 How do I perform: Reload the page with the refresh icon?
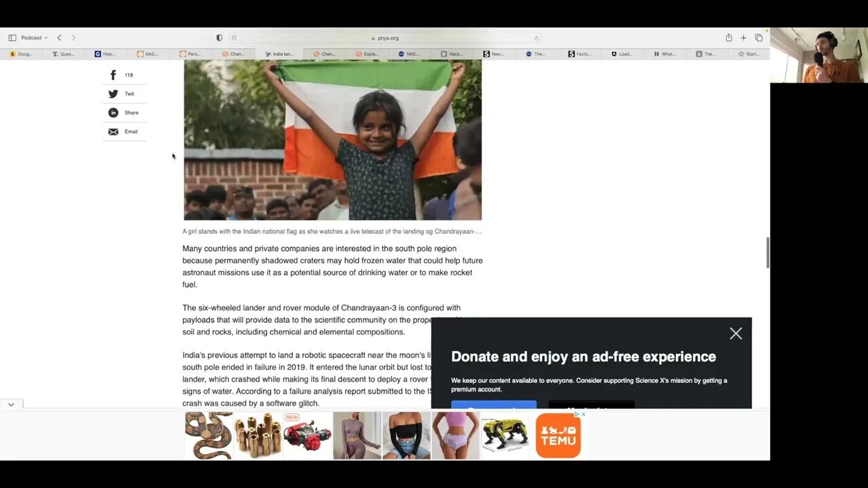(536, 38)
